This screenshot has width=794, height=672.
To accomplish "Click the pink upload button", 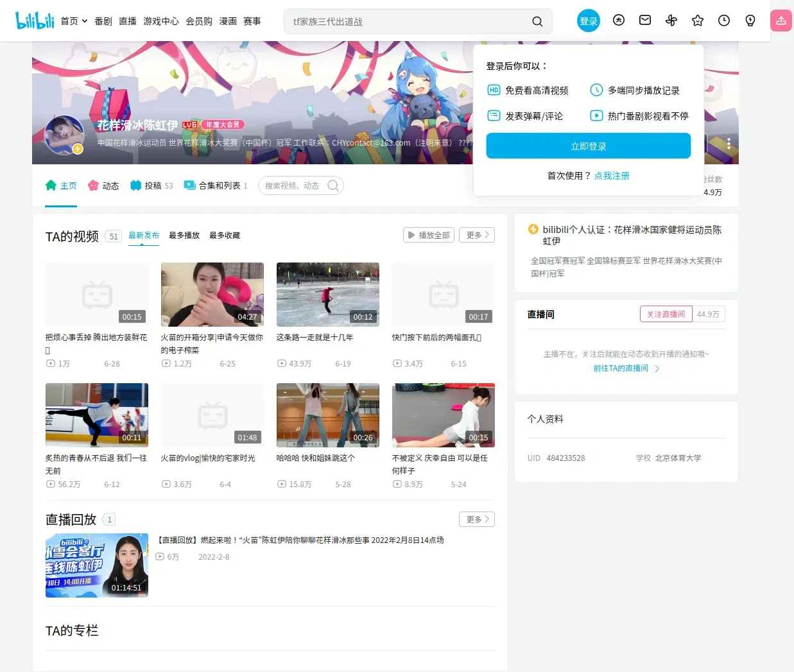I will click(x=781, y=21).
